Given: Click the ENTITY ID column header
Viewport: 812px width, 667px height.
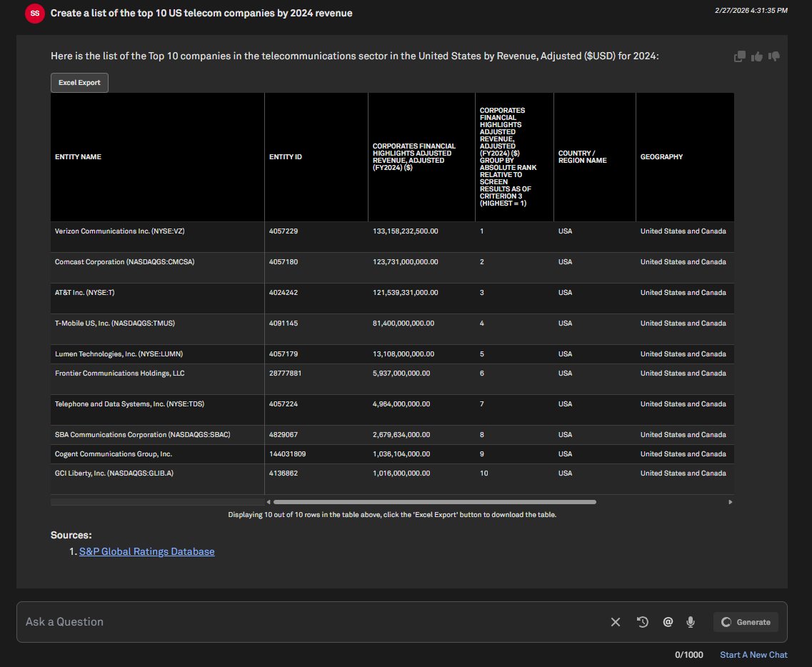Looking at the screenshot, I should pos(286,157).
